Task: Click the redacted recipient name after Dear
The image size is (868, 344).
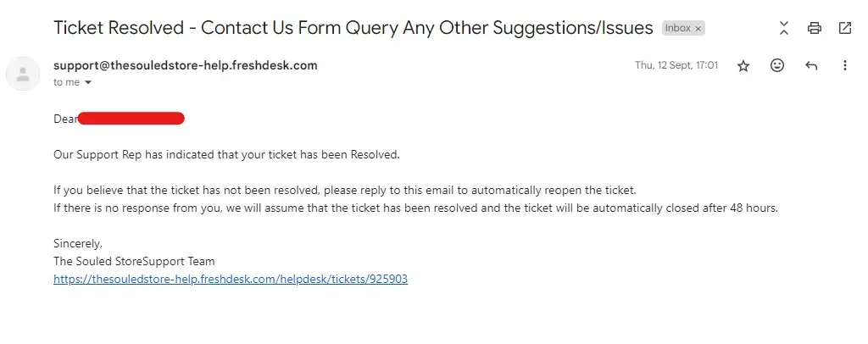Action: pos(131,119)
